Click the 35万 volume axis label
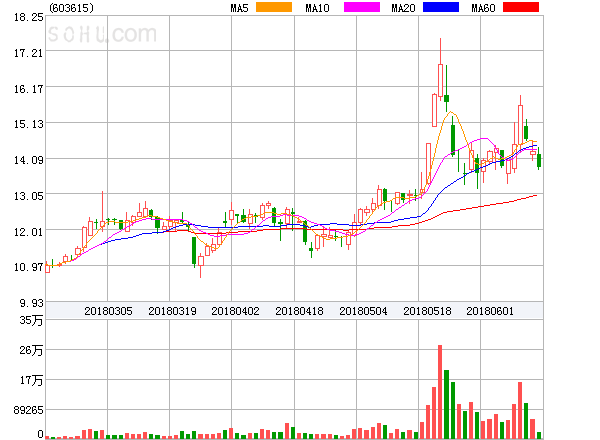 [x=31, y=320]
